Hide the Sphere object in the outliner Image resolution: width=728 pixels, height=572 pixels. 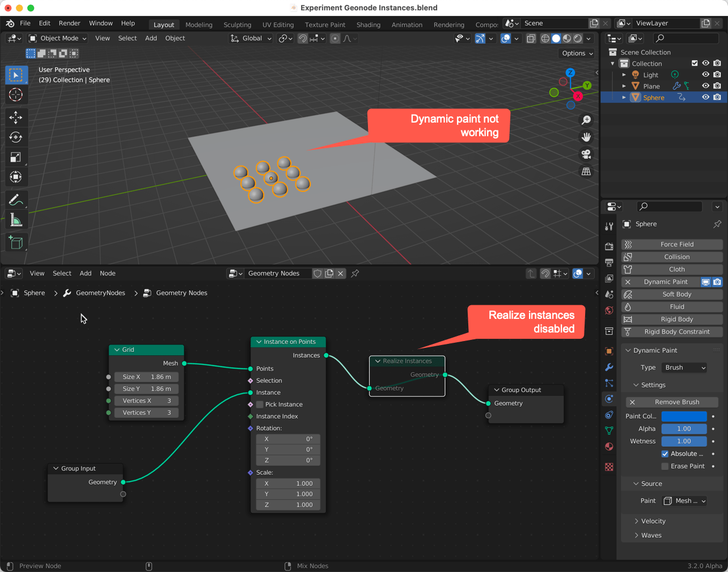coord(705,97)
